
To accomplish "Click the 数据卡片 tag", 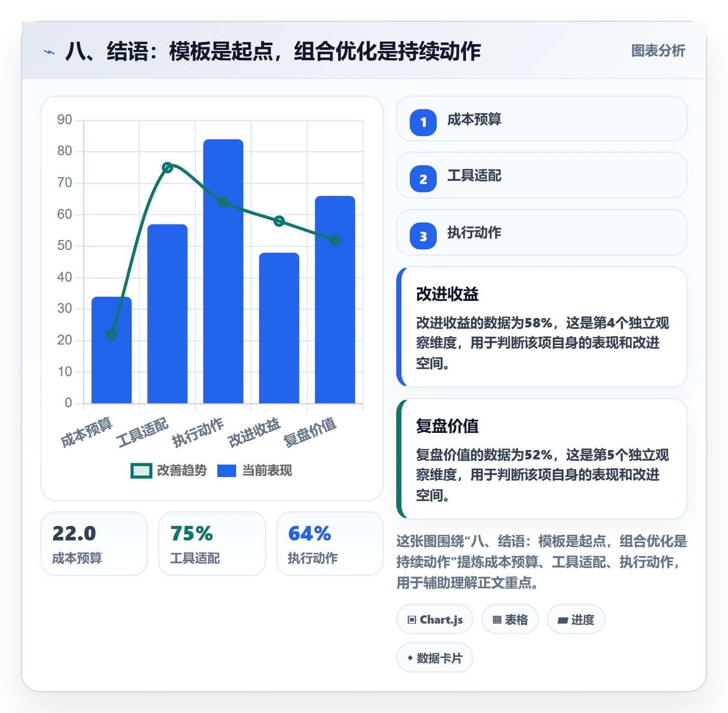I will (435, 657).
